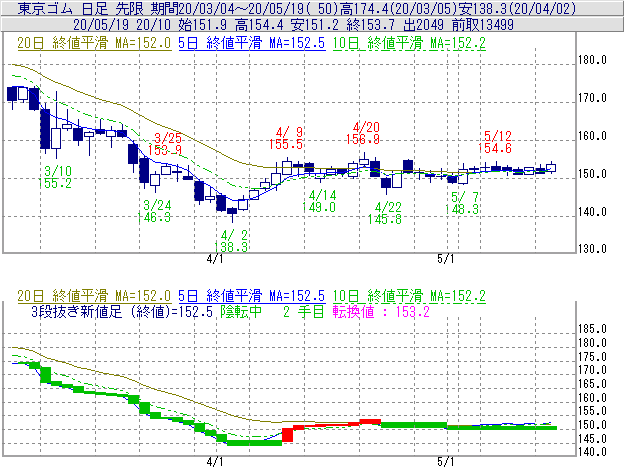Click the 140.0 price axis label in lower chart
This screenshot has width=624, height=474.
coord(593,452)
